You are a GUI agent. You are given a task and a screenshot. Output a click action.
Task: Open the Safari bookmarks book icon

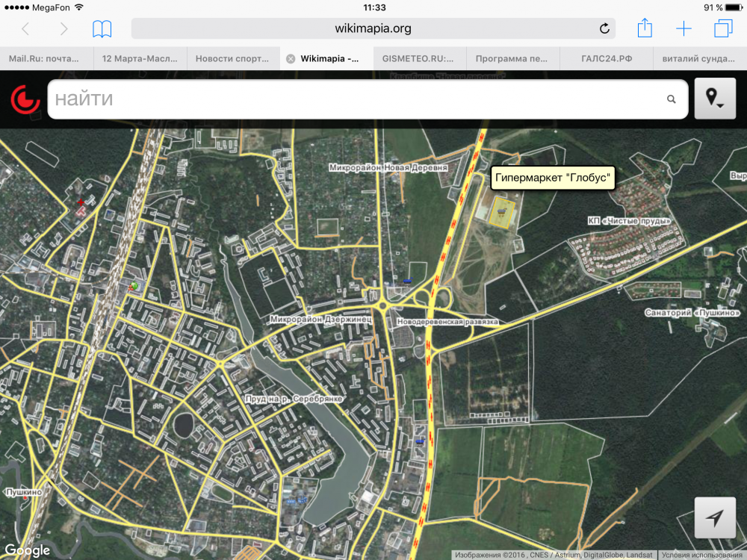coord(102,29)
